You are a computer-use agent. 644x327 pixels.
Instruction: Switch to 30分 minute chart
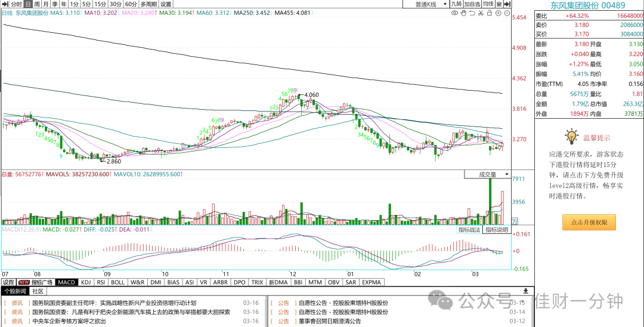click(x=116, y=4)
